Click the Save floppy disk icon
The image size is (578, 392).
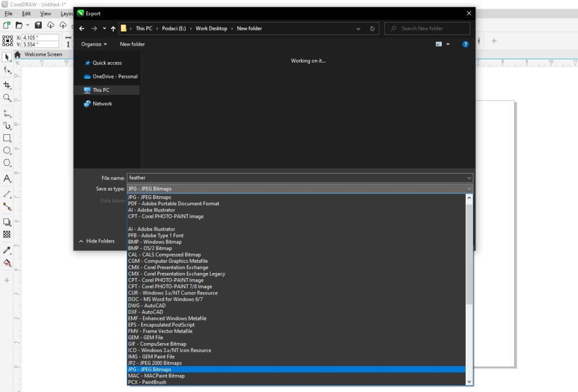pos(38,25)
